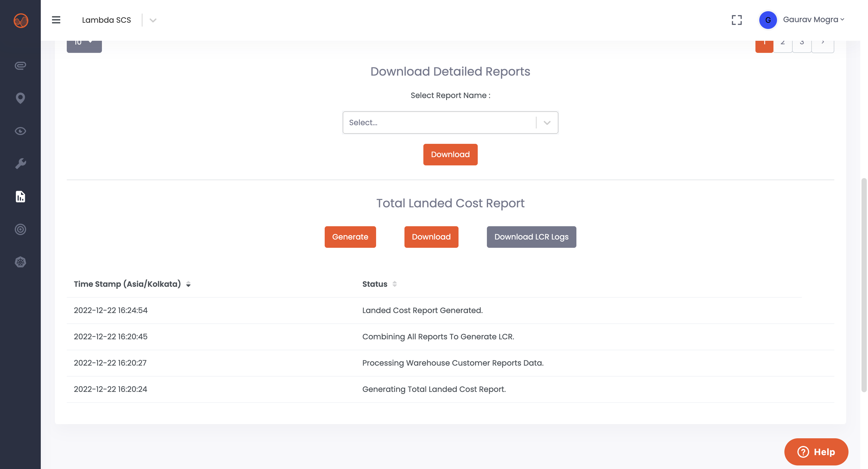Viewport: 868px width, 469px height.
Task: Click Download LCR Logs button
Action: (x=531, y=237)
